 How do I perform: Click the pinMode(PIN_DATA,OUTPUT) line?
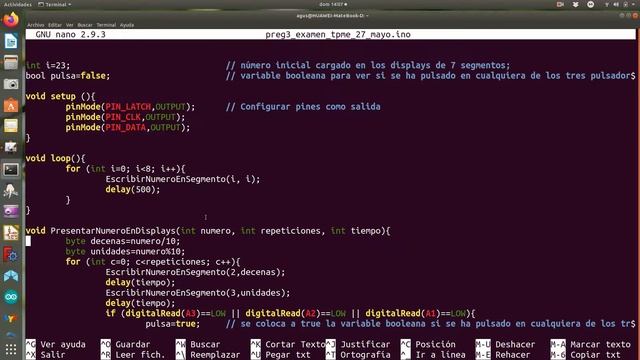[x=128, y=127]
